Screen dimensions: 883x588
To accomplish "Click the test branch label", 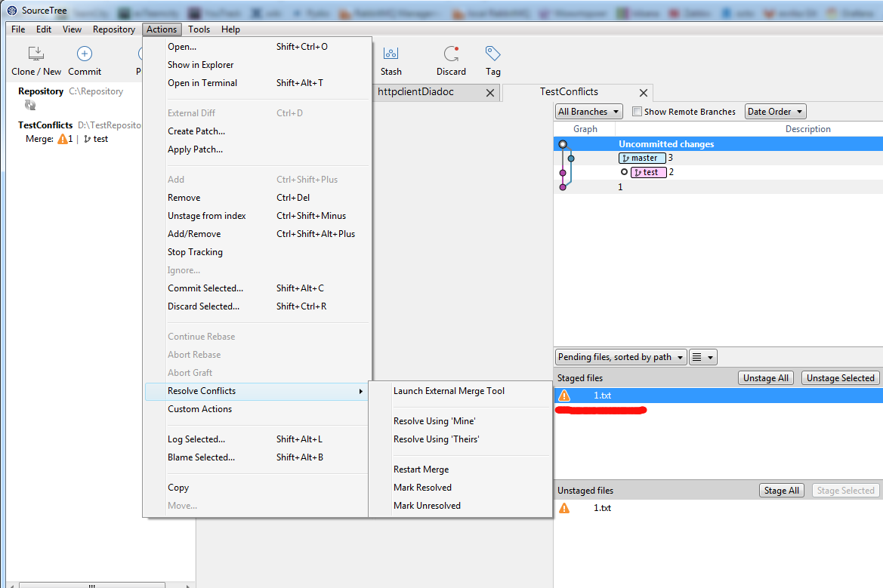I will (649, 172).
